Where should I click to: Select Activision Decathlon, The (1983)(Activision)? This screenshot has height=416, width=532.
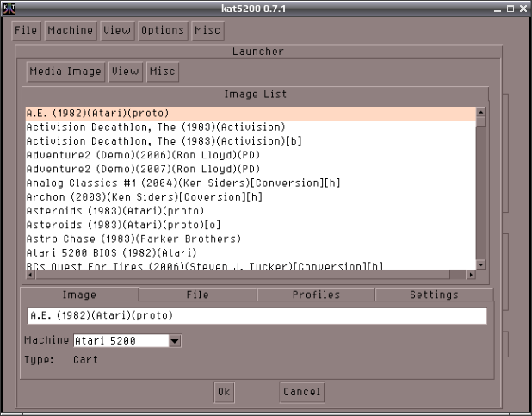(x=251, y=127)
